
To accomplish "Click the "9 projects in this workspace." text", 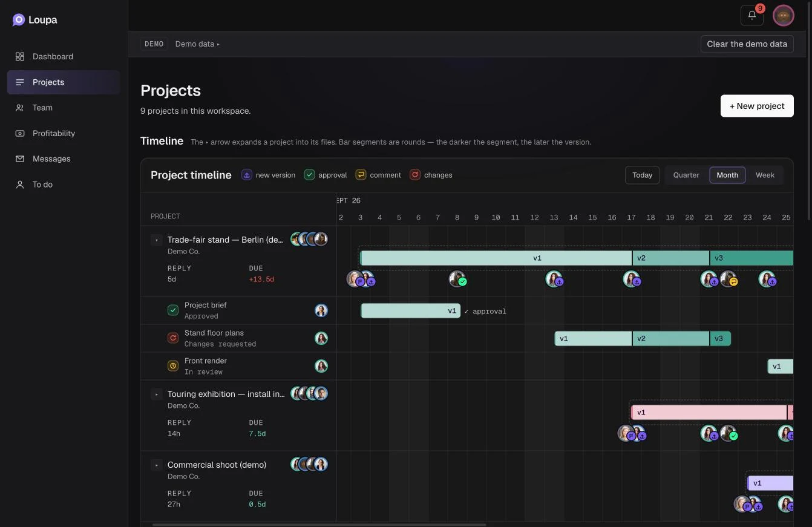I will 195,111.
